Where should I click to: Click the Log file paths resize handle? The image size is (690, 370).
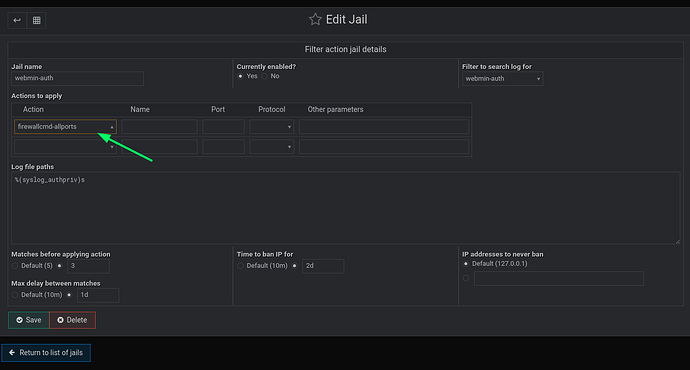tap(677, 241)
